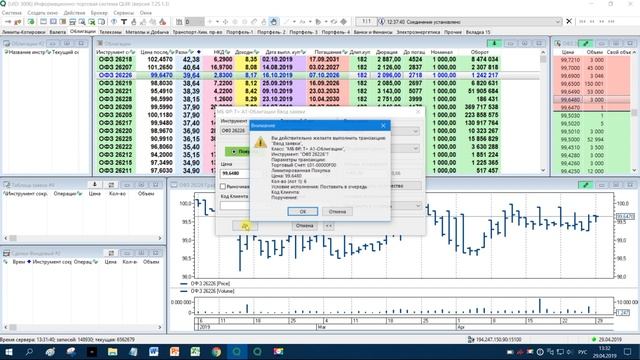Open the Брокер menu
Viewport: 640px width, 360px height.
click(x=99, y=13)
